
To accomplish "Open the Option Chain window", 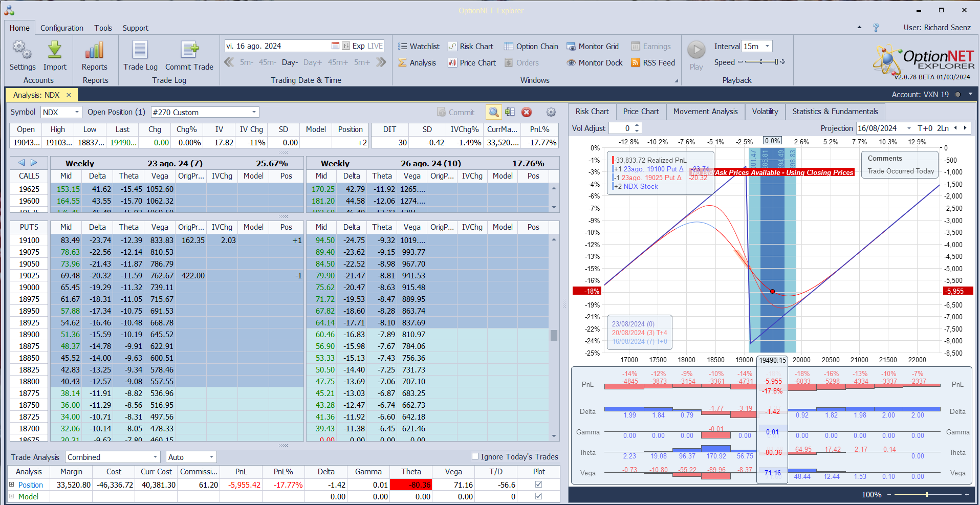I will (531, 47).
